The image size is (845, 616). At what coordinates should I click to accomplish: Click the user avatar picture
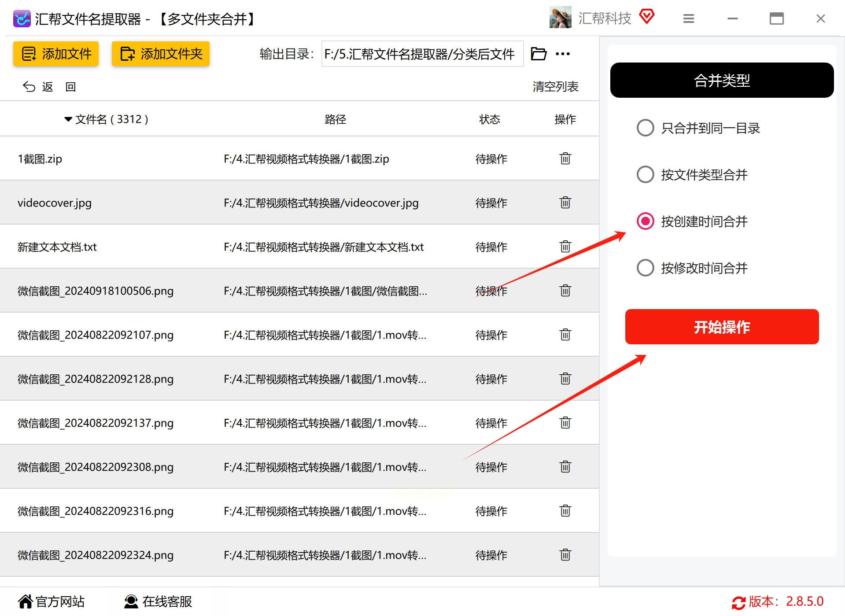pos(561,18)
